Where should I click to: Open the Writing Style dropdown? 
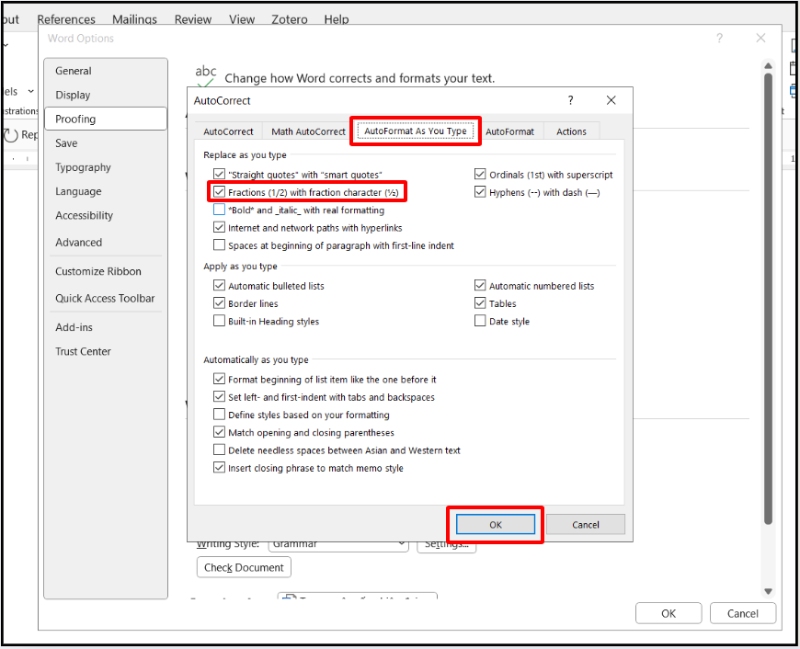337,543
